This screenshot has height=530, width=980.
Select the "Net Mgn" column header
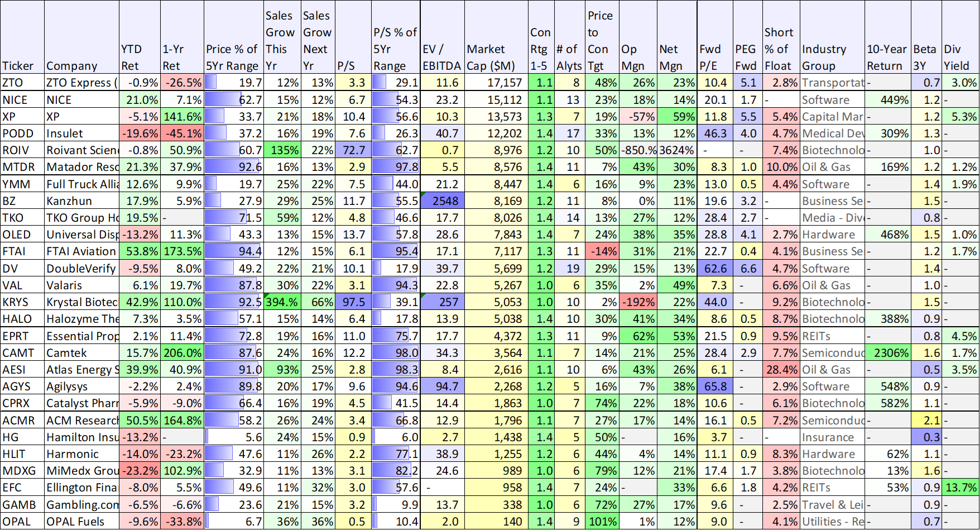677,37
